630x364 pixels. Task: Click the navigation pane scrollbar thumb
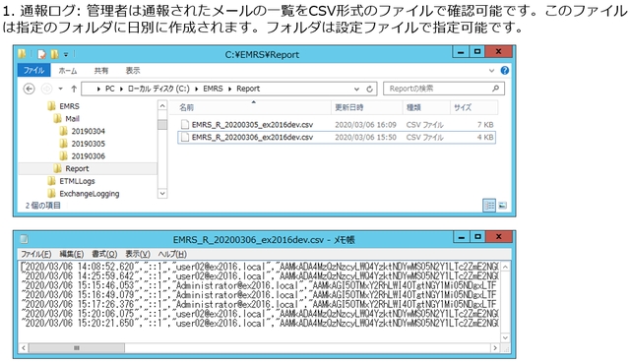(162, 124)
